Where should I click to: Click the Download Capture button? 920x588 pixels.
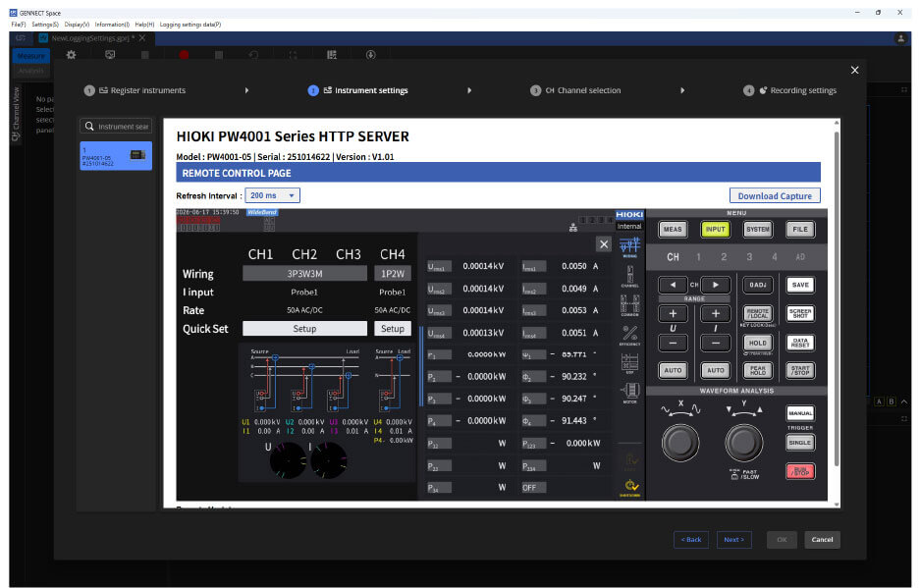pyautogui.click(x=775, y=196)
